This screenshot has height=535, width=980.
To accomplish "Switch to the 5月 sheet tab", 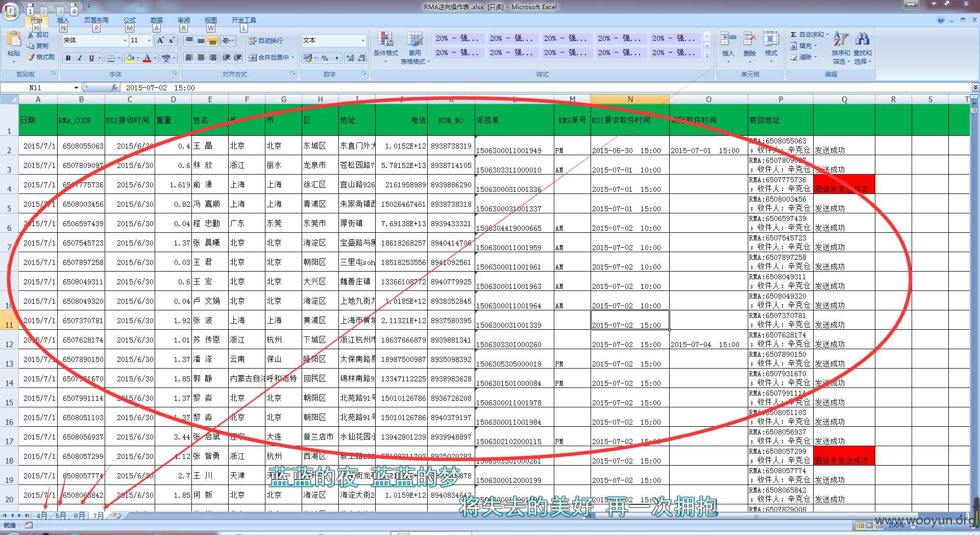I will (60, 516).
